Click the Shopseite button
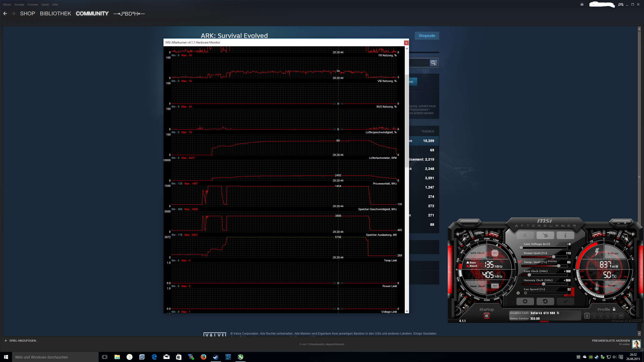The image size is (644, 362). point(427,36)
